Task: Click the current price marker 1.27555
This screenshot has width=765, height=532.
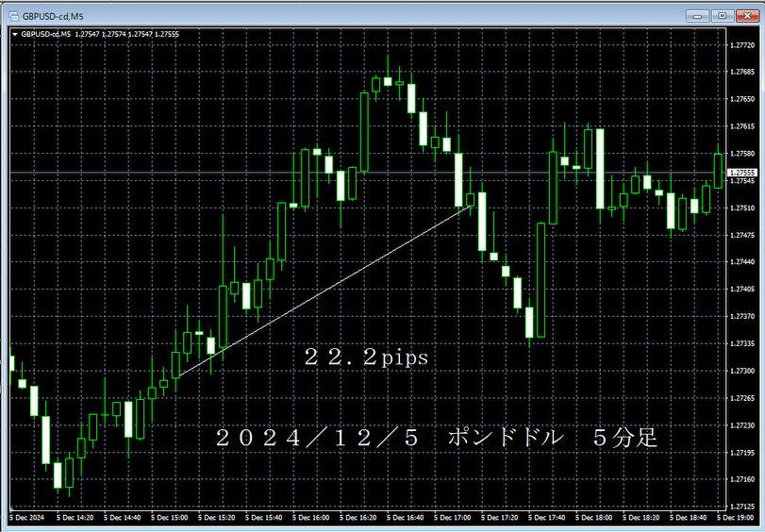Action: coord(741,173)
